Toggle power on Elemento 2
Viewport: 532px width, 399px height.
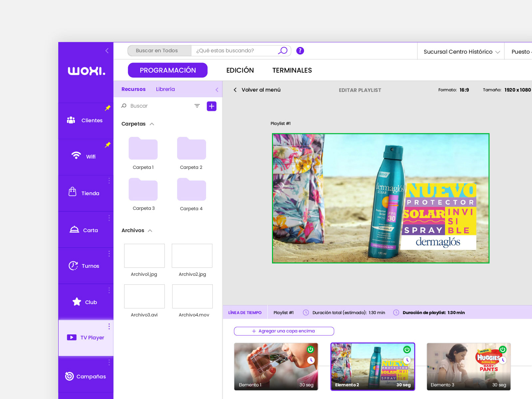coord(407,349)
